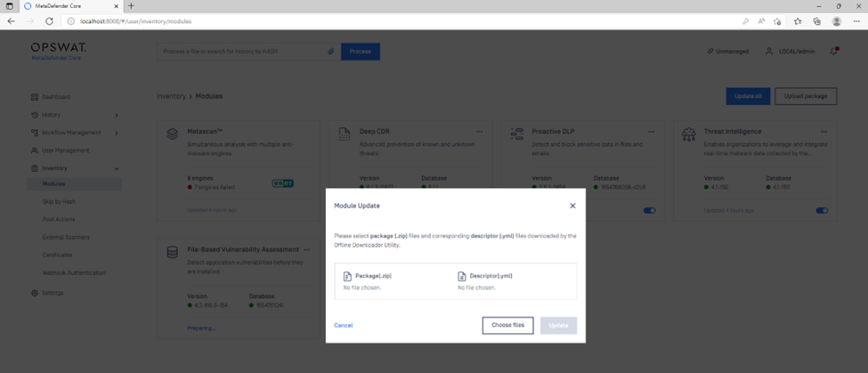Open Deep CDR card options menu
868x373 pixels.
tap(479, 132)
